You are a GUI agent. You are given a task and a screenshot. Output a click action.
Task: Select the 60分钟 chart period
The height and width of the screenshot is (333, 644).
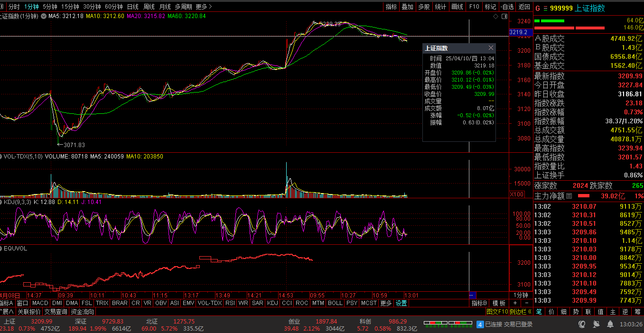(x=114, y=7)
